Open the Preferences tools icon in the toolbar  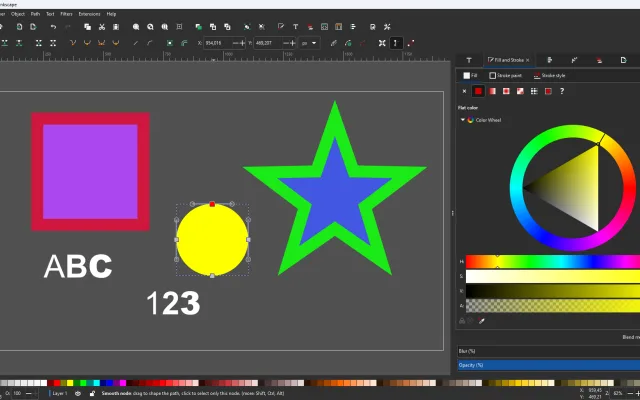click(387, 27)
